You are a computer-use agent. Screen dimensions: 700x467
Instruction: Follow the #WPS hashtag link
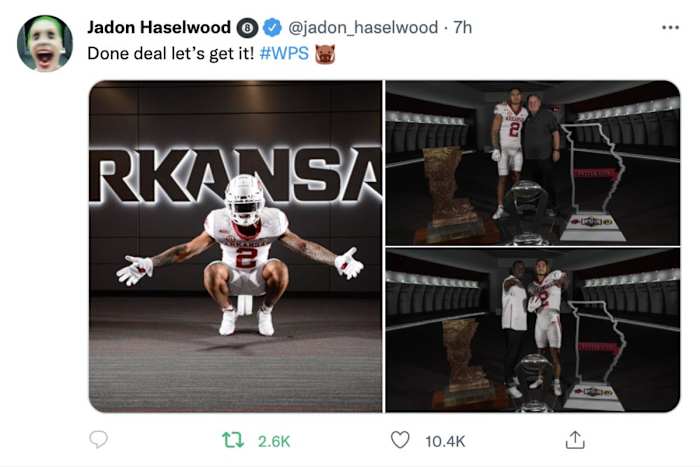tap(284, 53)
